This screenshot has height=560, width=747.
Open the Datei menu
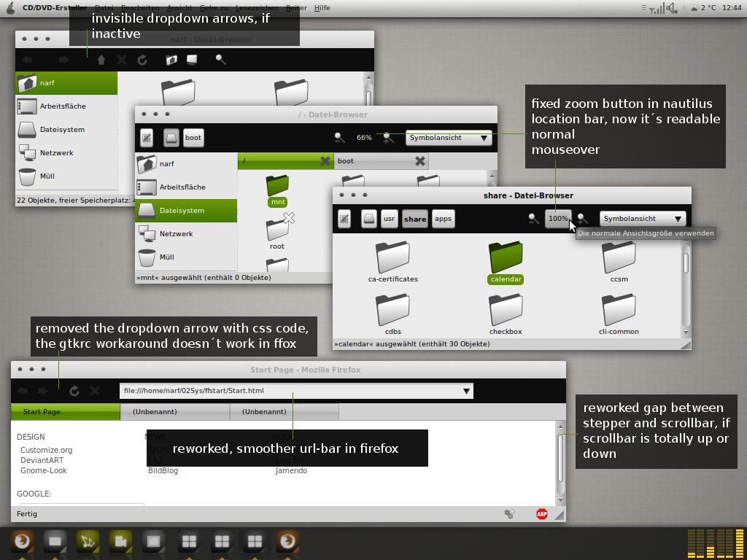[104, 7]
